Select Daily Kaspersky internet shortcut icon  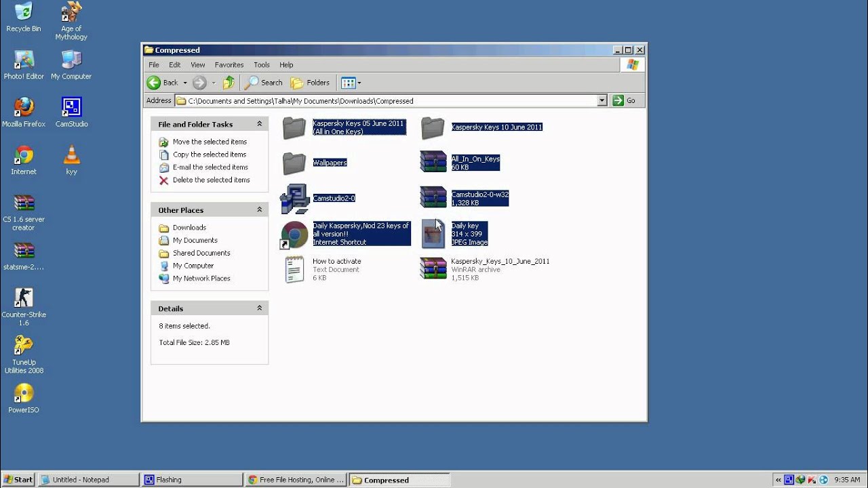(x=294, y=235)
